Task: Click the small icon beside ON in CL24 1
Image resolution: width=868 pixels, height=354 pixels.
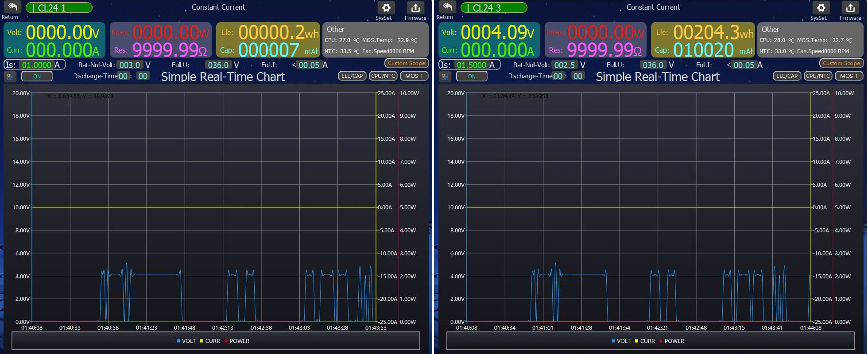Action: [x=10, y=77]
